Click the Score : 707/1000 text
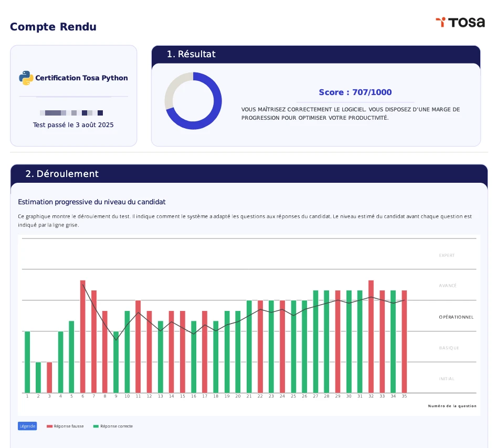The image size is (496, 448). (355, 92)
